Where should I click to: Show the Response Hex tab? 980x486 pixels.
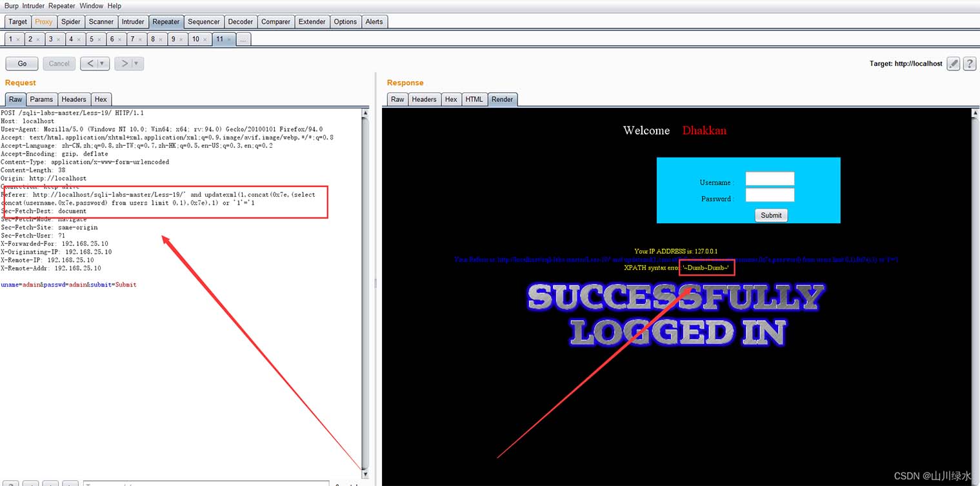(x=451, y=99)
